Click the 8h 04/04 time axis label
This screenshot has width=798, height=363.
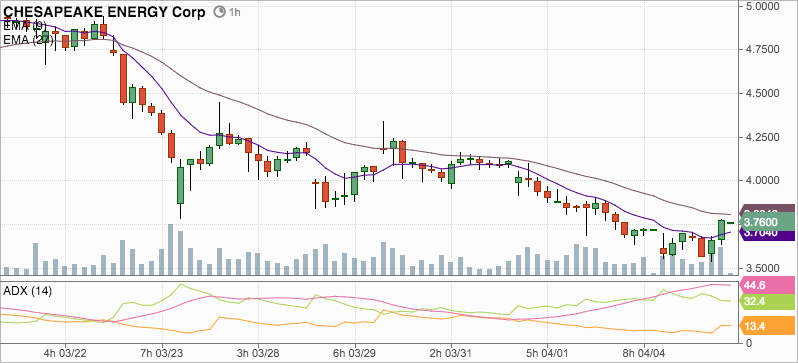coord(644,353)
